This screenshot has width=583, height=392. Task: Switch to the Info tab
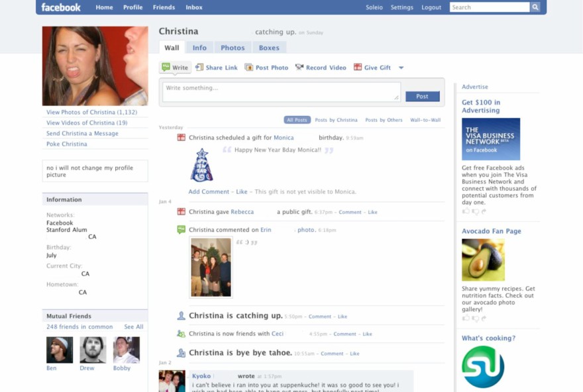coord(199,48)
